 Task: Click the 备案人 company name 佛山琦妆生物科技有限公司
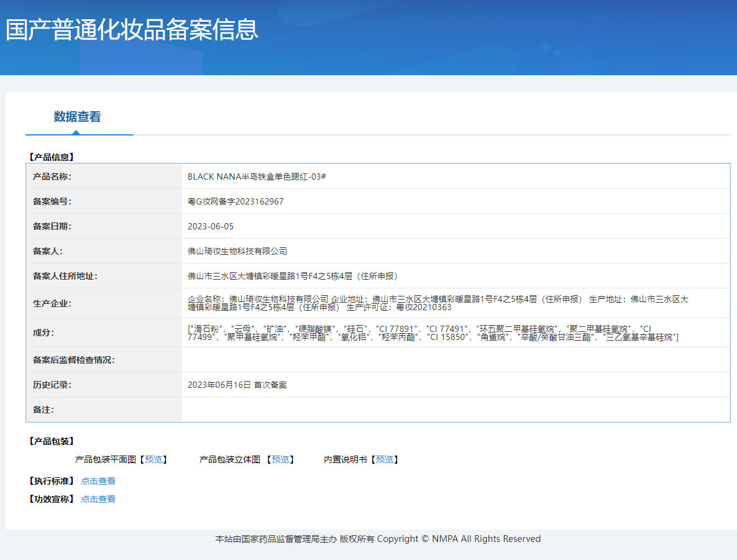coord(237,251)
